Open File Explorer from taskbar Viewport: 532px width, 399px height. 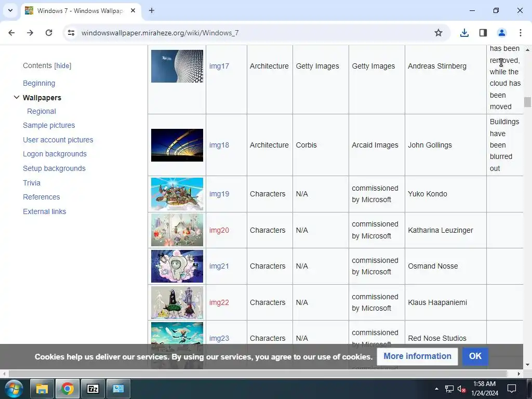coord(42,389)
